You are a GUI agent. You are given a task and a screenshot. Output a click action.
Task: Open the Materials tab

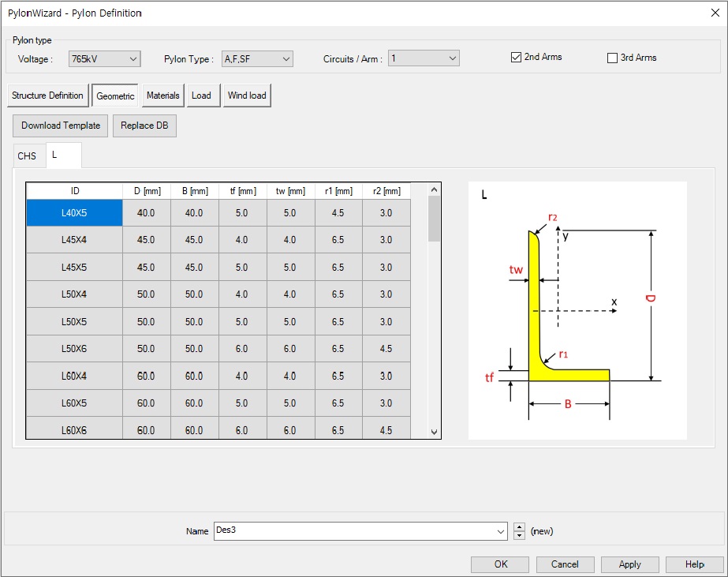coord(163,96)
